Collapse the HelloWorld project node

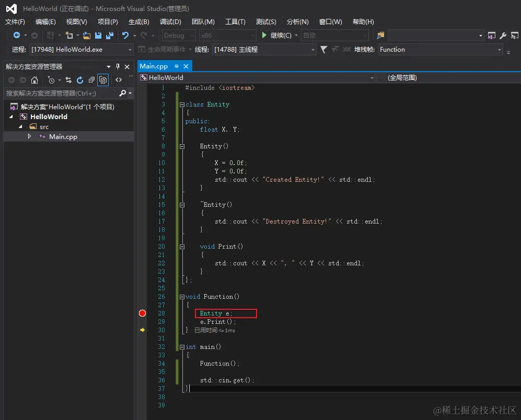tap(11, 116)
